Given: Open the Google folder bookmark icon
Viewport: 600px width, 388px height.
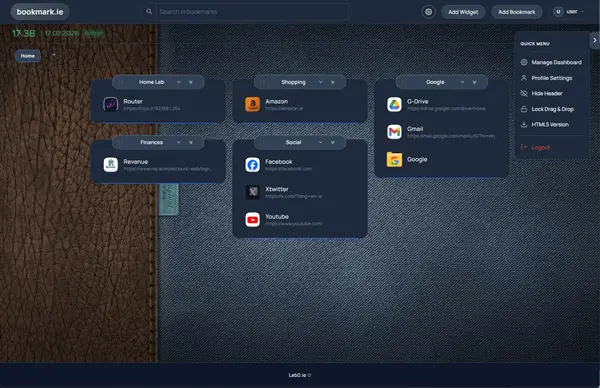Looking at the screenshot, I should [x=394, y=159].
